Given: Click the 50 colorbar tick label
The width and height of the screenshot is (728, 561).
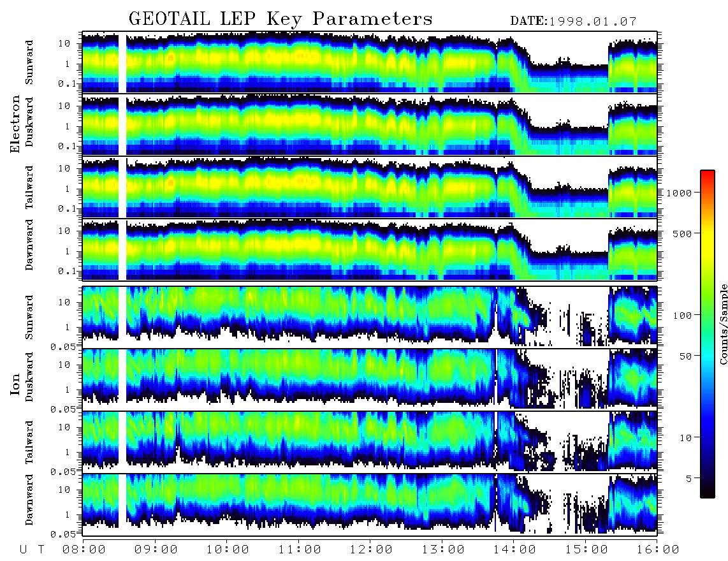Looking at the screenshot, I should [x=685, y=356].
